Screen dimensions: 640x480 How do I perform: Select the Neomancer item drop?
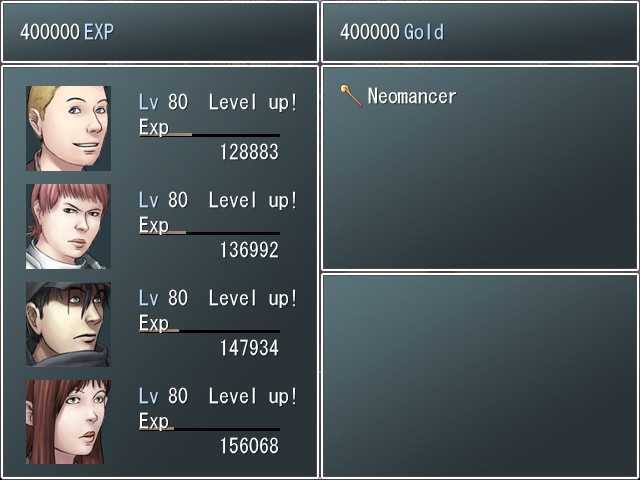tap(398, 96)
